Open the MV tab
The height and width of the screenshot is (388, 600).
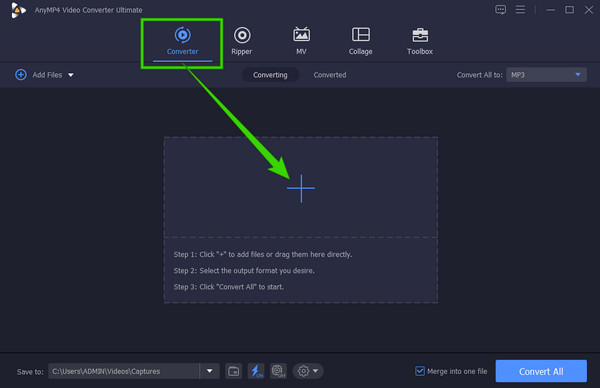coord(302,41)
